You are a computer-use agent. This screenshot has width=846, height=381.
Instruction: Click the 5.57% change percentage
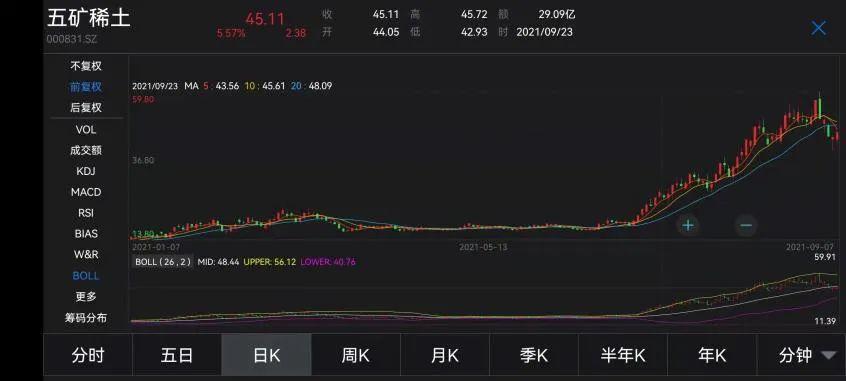pos(231,33)
